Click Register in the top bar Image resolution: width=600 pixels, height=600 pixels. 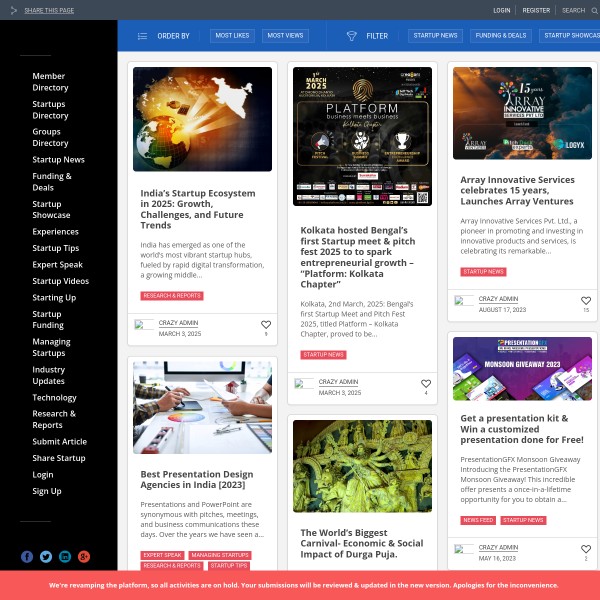click(x=536, y=10)
